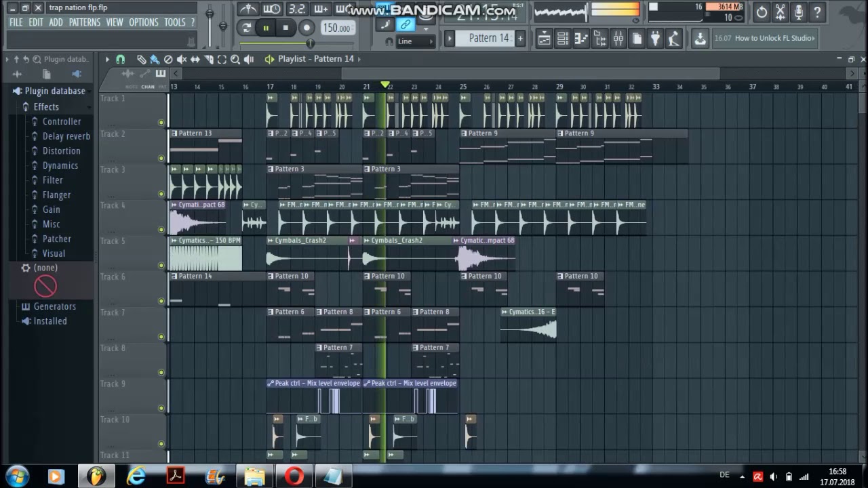Image resolution: width=868 pixels, height=488 pixels.
Task: Select the paint brush tool in playlist
Action: point(155,59)
